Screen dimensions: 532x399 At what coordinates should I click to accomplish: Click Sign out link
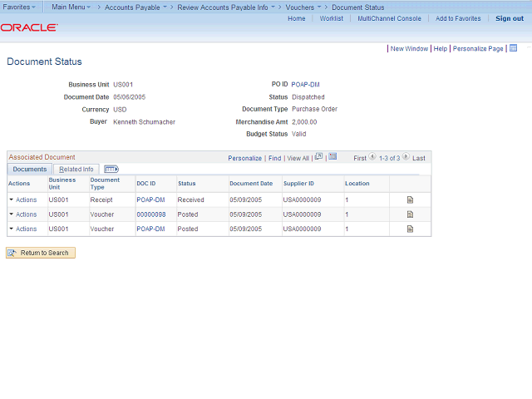click(510, 18)
